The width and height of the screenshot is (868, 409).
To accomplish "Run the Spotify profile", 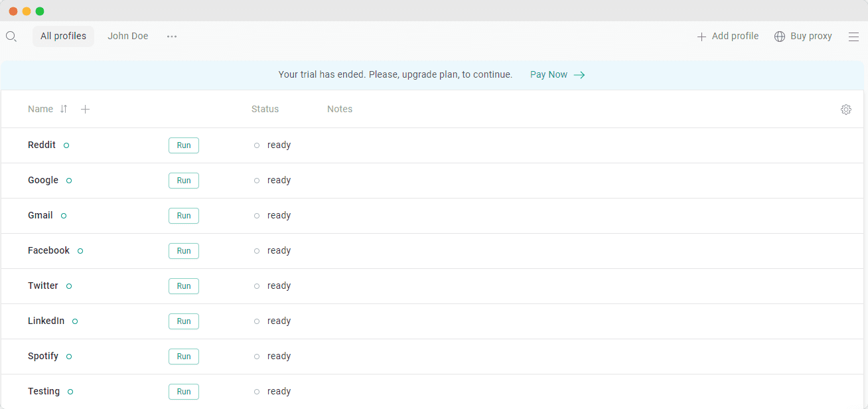I will [184, 357].
